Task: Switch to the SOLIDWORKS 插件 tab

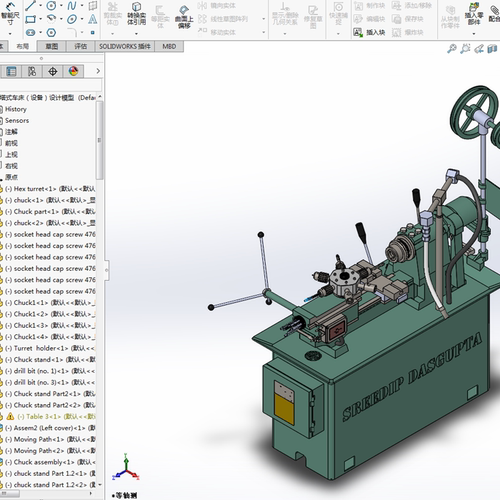Action: click(125, 47)
